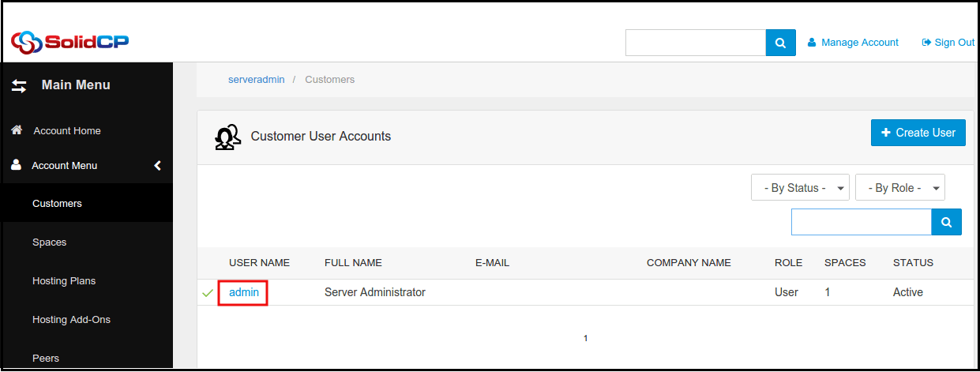Click the Account Menu person icon
This screenshot has height=372, width=980.
coord(16,165)
